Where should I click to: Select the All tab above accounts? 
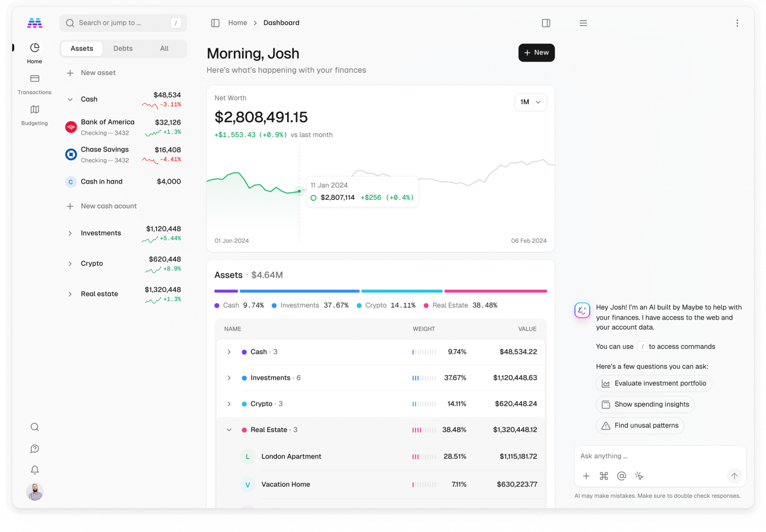click(164, 48)
